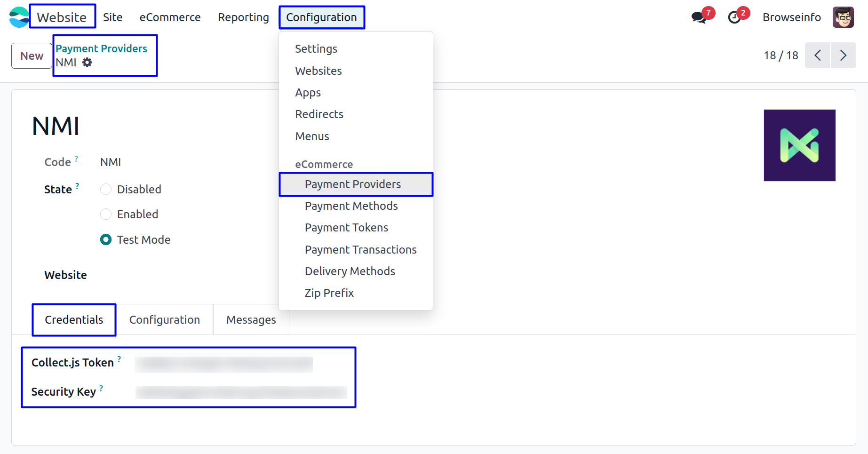Select the Disabled state option
Image resolution: width=868 pixels, height=454 pixels.
(x=106, y=189)
